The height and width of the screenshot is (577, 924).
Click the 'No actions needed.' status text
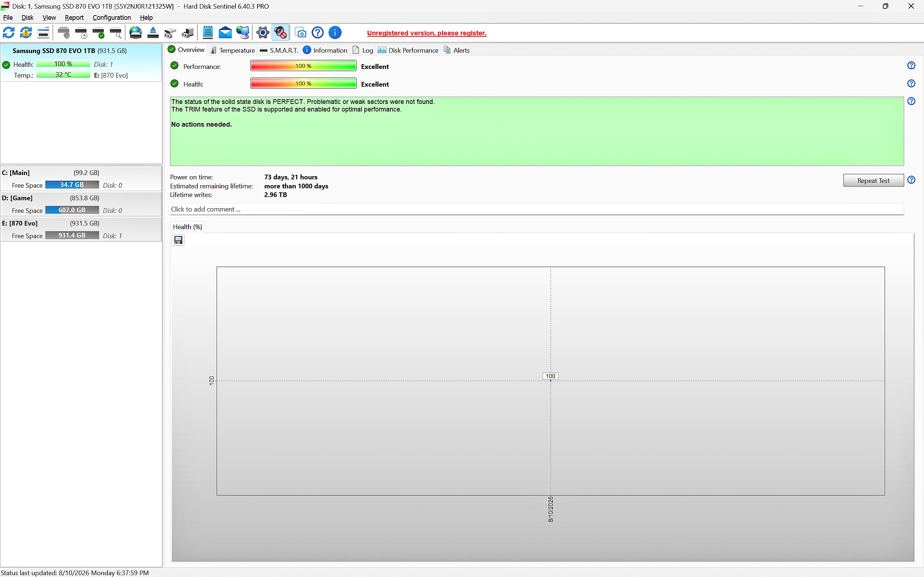[201, 124]
